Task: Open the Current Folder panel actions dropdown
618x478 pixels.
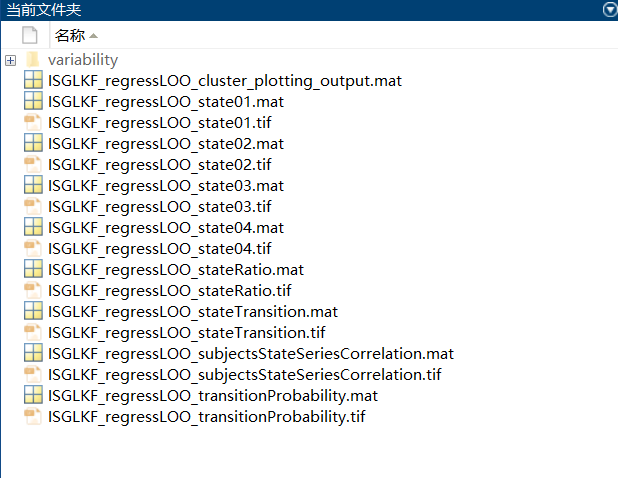Action: 611,9
